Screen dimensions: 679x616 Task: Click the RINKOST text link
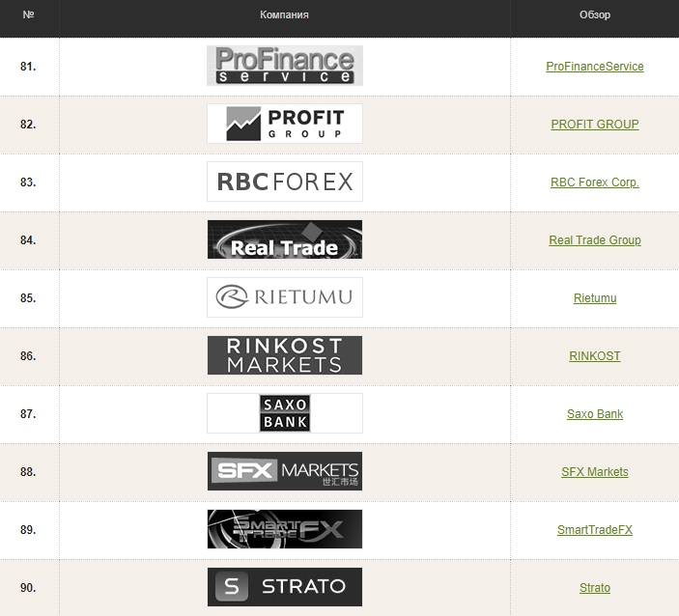click(594, 356)
